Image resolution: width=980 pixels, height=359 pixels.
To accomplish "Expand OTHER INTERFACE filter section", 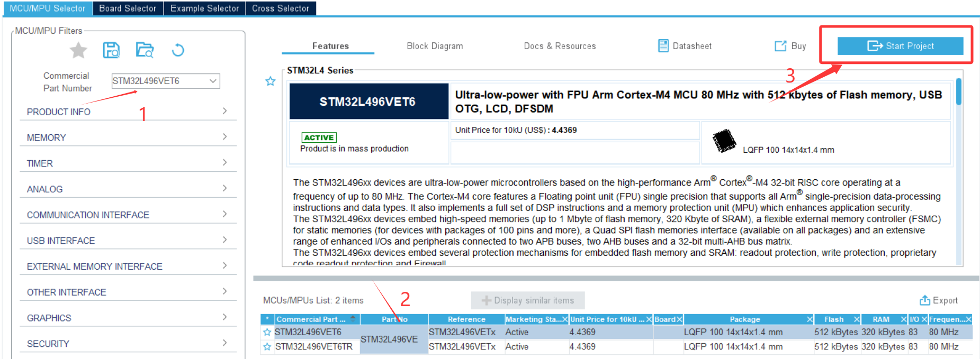I will click(128, 292).
